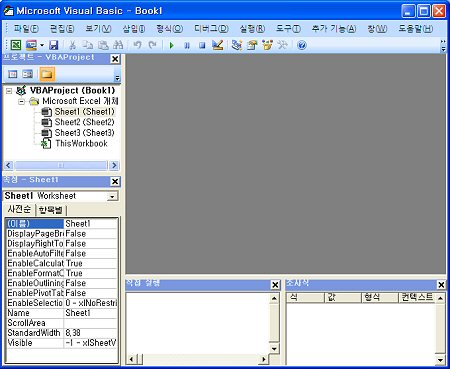This screenshot has width=450, height=369.
Task: Open the Debug menu
Action: point(211,29)
